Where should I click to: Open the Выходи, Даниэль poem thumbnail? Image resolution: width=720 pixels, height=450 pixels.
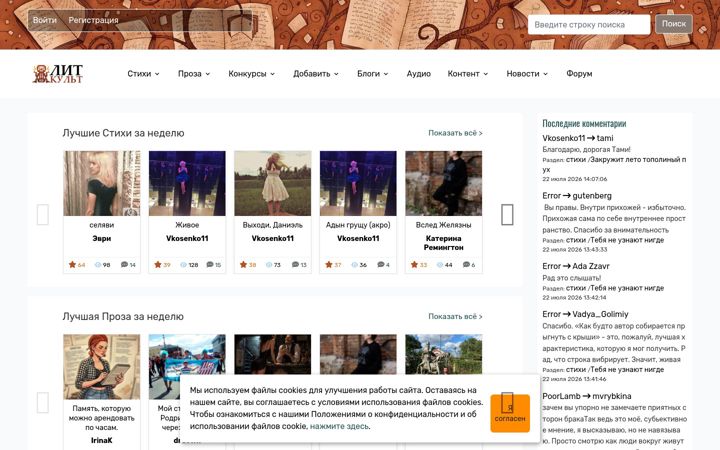click(x=272, y=183)
